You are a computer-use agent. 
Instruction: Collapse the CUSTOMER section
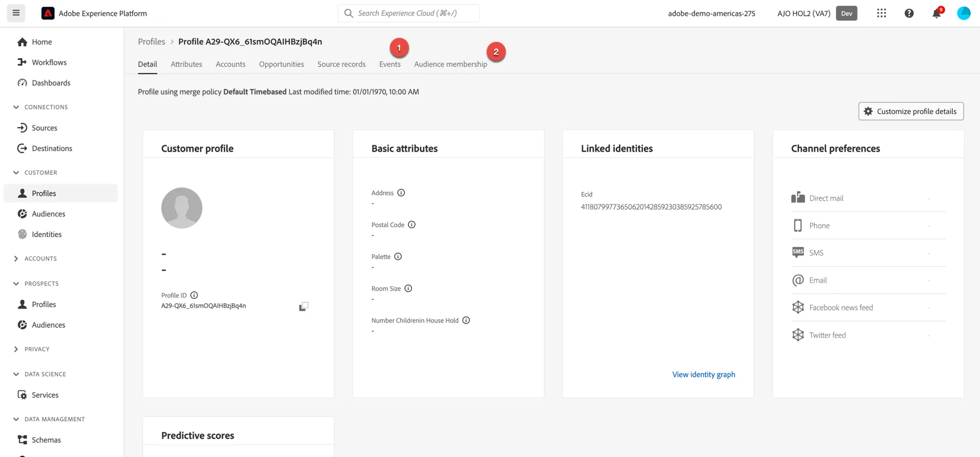(16, 173)
